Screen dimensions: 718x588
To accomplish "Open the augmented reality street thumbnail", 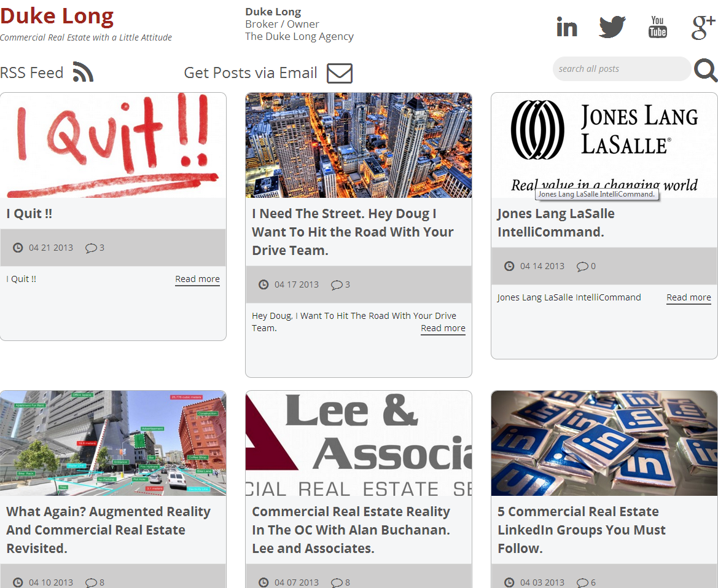I will click(x=113, y=443).
